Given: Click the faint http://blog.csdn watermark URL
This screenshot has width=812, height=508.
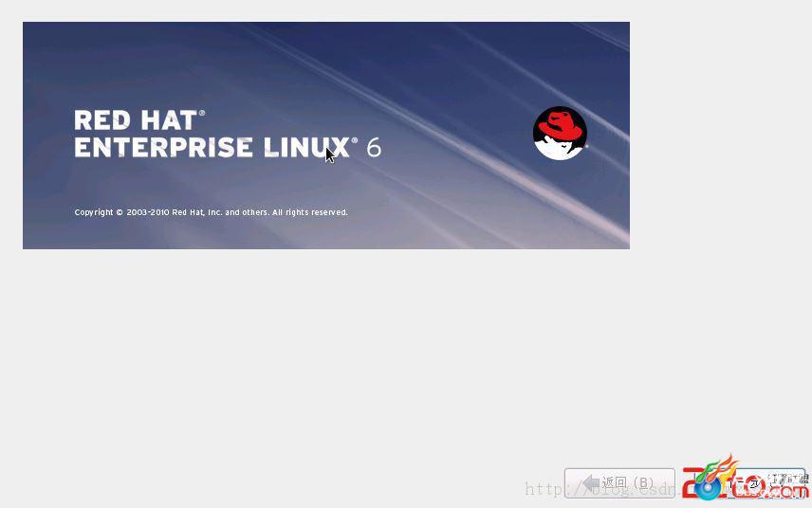Looking at the screenshot, I should pos(600,488).
